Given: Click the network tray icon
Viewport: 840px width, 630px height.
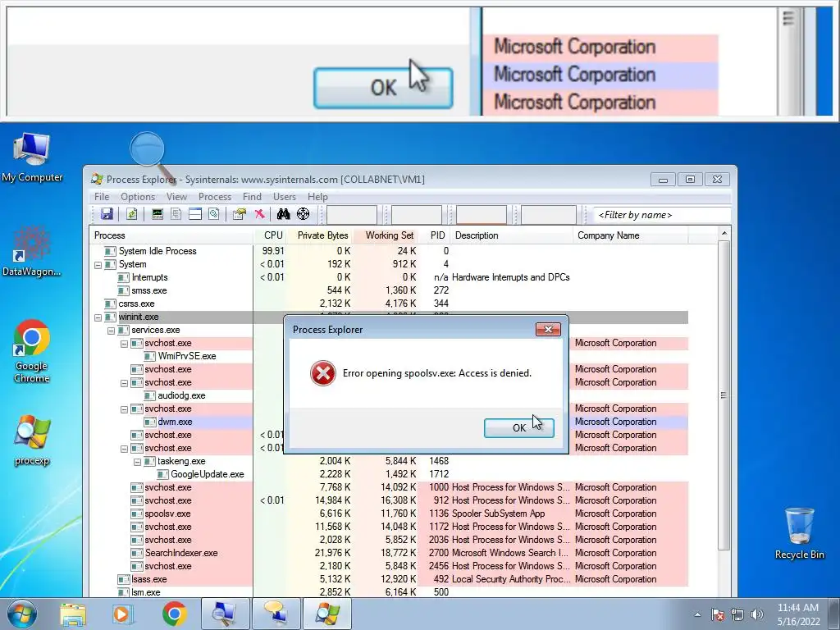Looking at the screenshot, I should point(737,614).
